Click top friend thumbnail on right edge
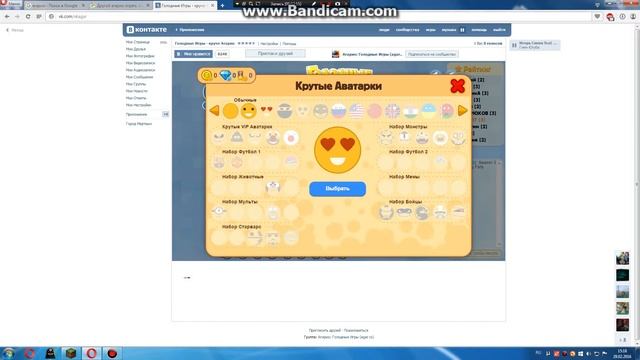 [622, 258]
